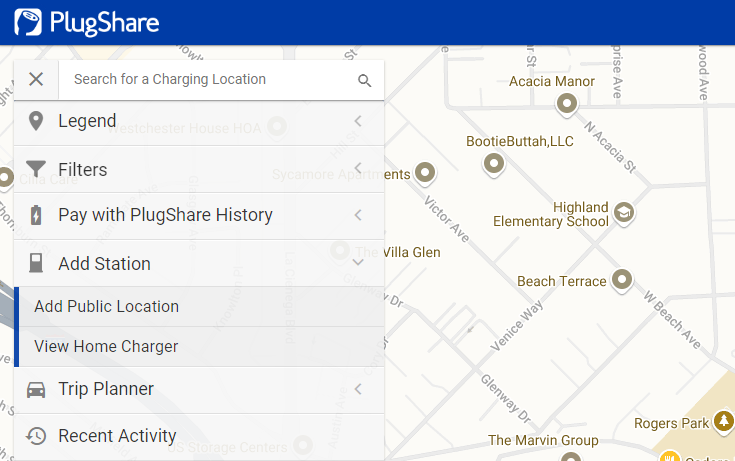Screen dimensions: 735x461
Task: Click the Highland Elementary School label
Action: click(551, 214)
